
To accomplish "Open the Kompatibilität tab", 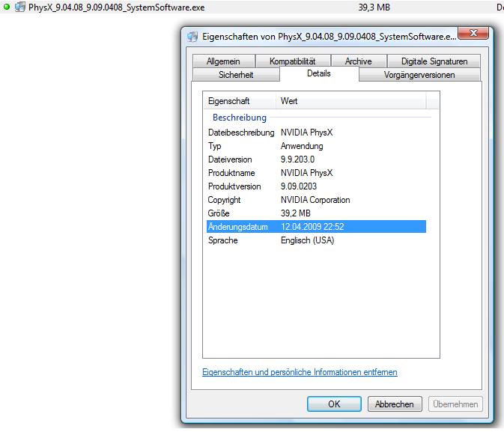I will [293, 61].
